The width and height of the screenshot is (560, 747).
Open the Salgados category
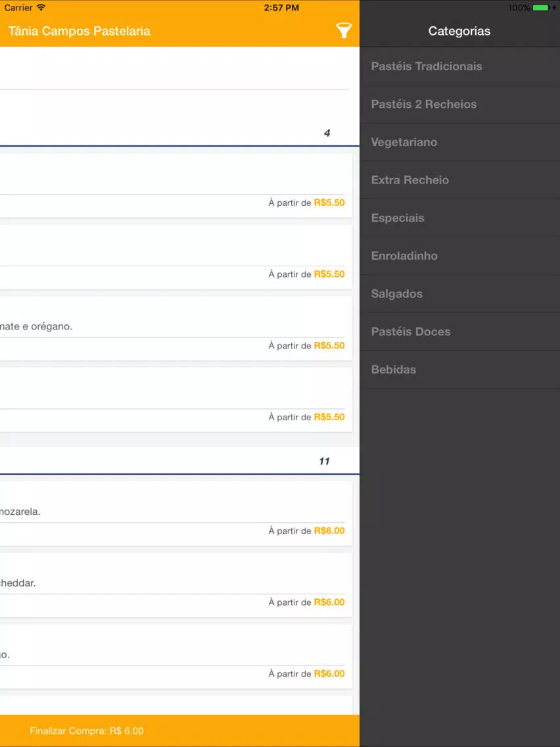[459, 294]
